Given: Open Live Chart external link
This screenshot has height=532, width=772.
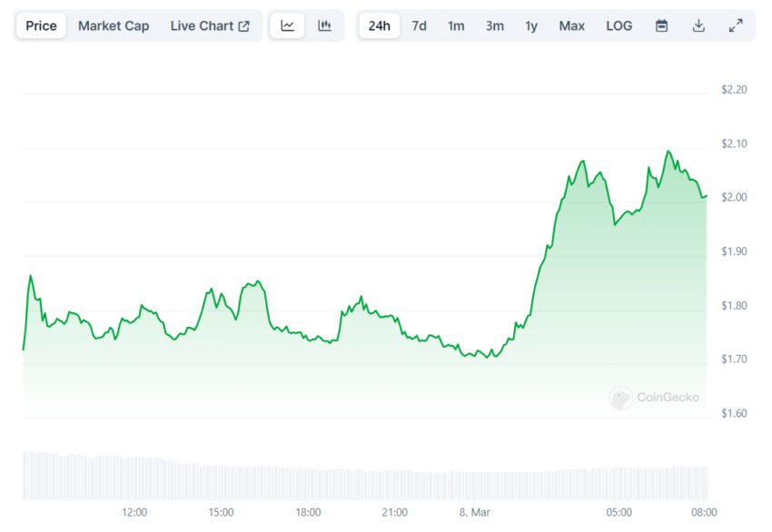Looking at the screenshot, I should [210, 25].
